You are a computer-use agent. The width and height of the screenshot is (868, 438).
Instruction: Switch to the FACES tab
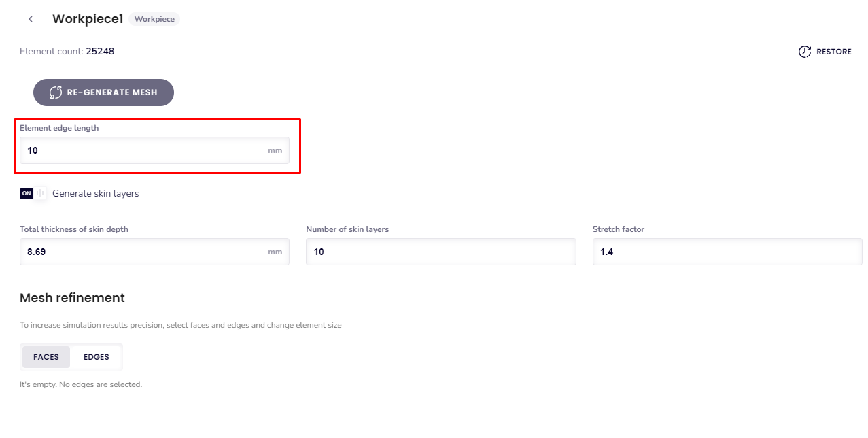46,357
